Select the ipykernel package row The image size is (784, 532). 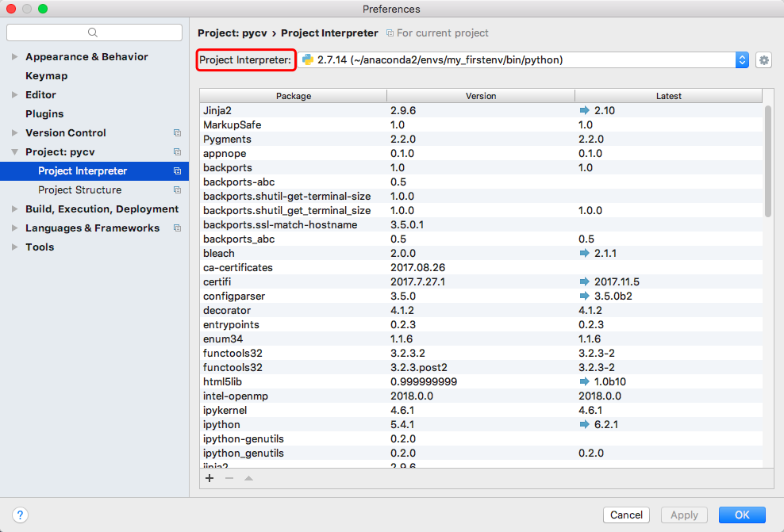click(481, 410)
